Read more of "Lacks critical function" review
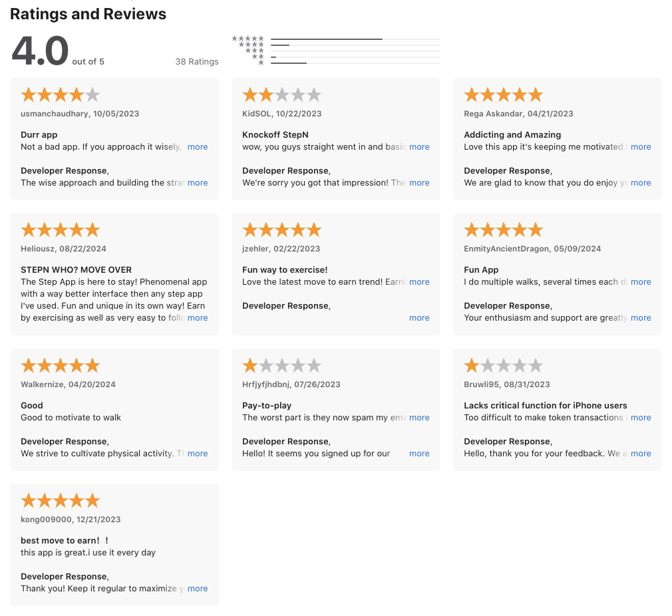 click(x=641, y=418)
